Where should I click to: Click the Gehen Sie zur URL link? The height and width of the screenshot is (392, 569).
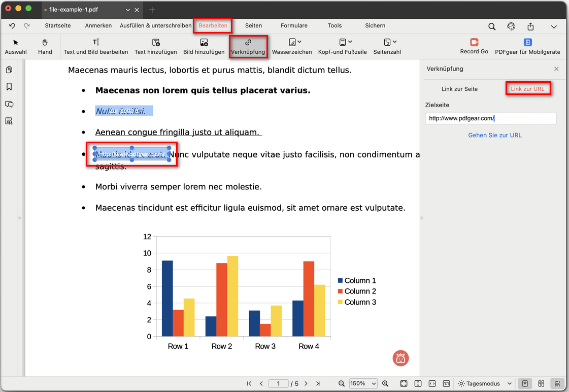494,135
